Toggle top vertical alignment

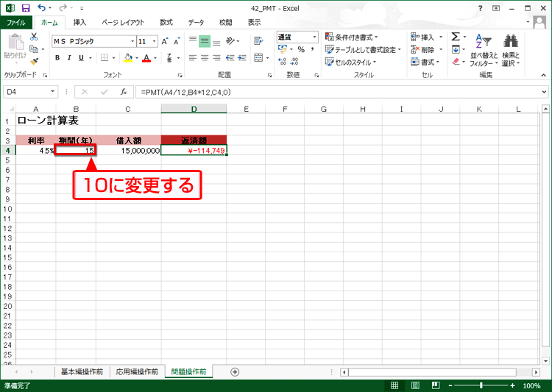(193, 41)
